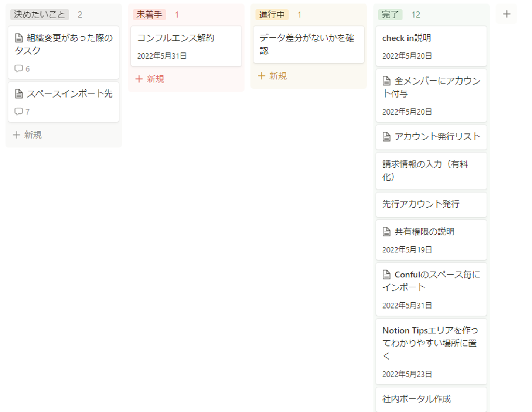Click the 2022年5月31日 date on コンフルエンス解約
Image resolution: width=532 pixels, height=412 pixels.
click(162, 56)
